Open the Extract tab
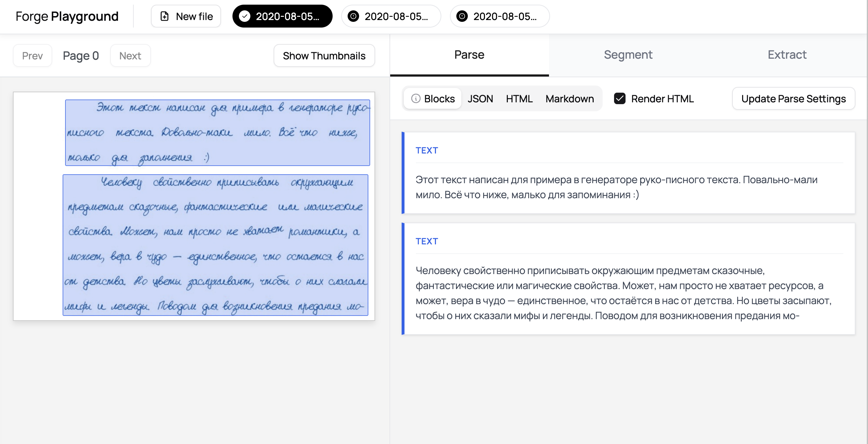 [x=787, y=55]
